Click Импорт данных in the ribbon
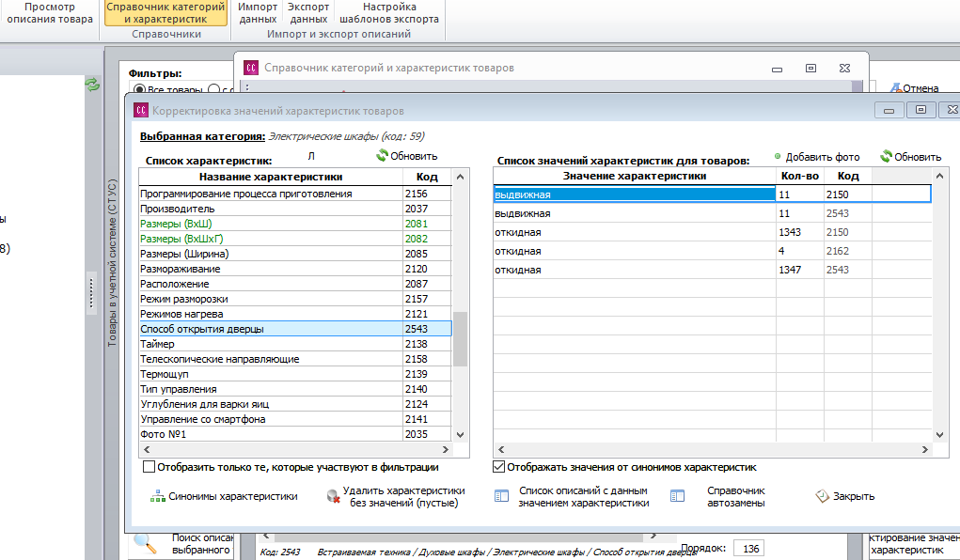Image resolution: width=960 pixels, height=560 pixels. click(x=257, y=13)
